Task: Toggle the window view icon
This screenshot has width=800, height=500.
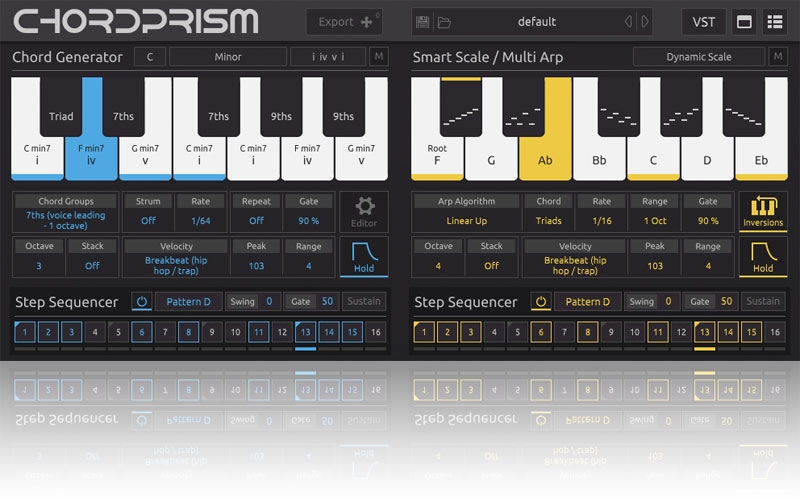Action: pos(744,22)
